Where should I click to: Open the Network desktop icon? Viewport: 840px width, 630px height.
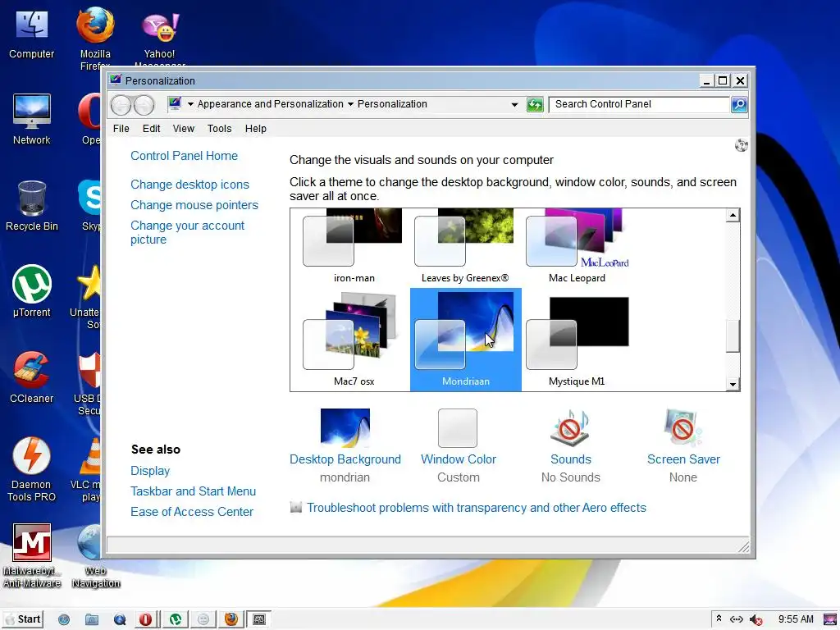pyautogui.click(x=32, y=120)
